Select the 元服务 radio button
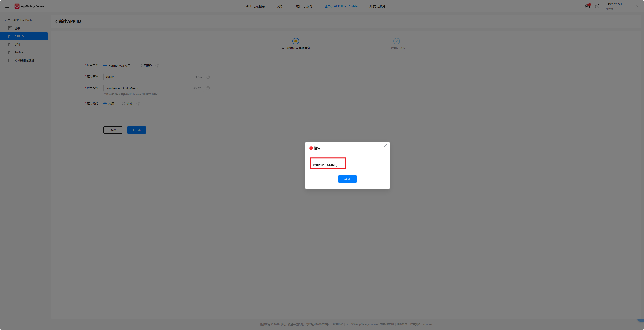Viewport: 644px width, 330px height. (140, 66)
